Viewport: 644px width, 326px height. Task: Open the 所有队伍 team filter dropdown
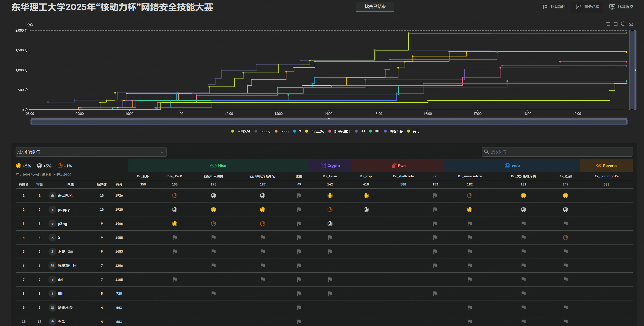[91, 152]
